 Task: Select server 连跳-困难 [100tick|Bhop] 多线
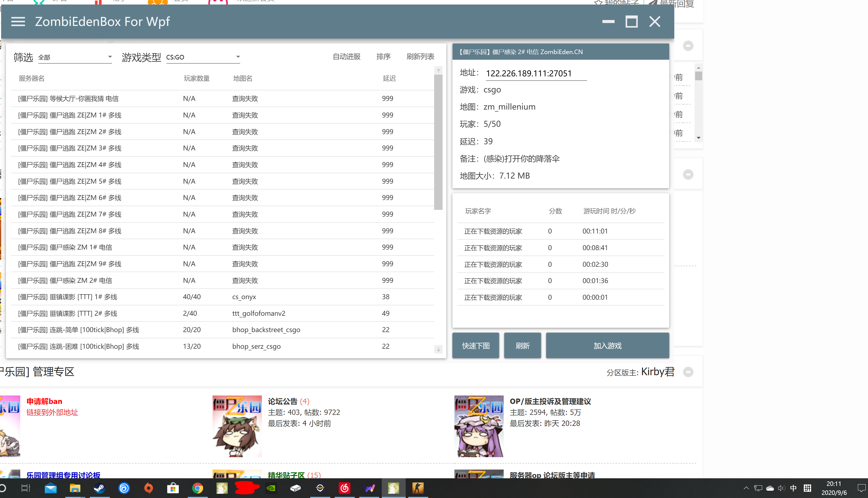[x=222, y=346]
